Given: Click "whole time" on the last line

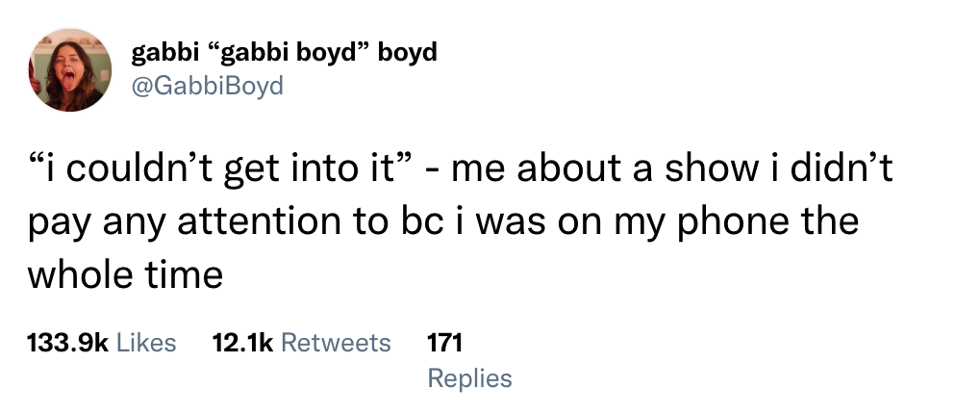Looking at the screenshot, I should point(125,274).
